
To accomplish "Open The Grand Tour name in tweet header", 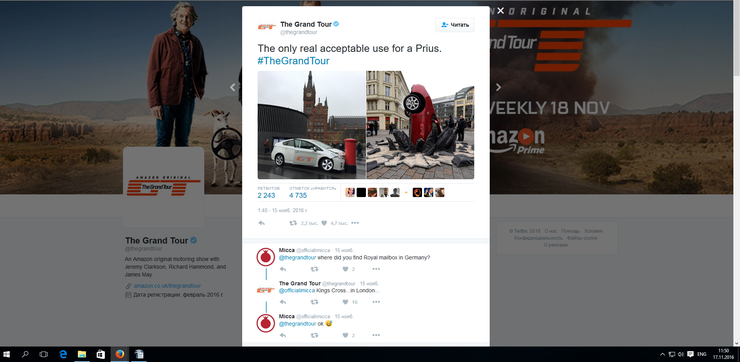I will tap(306, 24).
